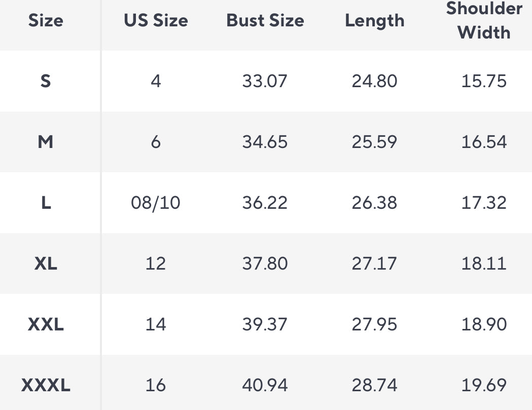The height and width of the screenshot is (410, 532).
Task: Select the XXL size row label
Action: [x=46, y=324]
